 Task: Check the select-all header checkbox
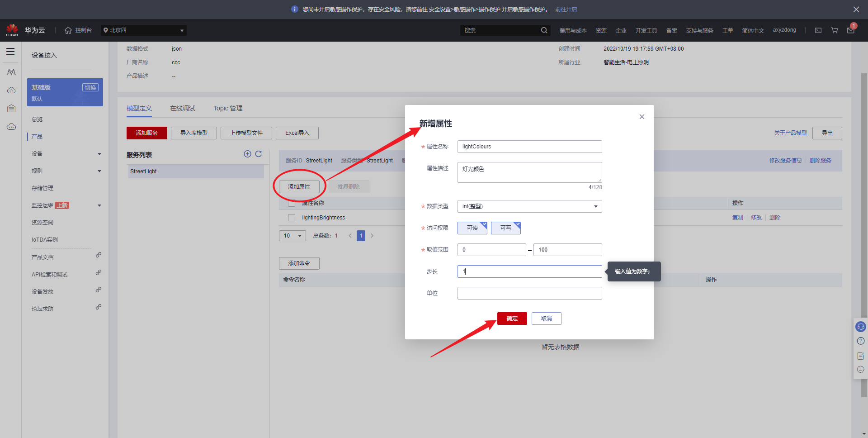pyautogui.click(x=292, y=203)
